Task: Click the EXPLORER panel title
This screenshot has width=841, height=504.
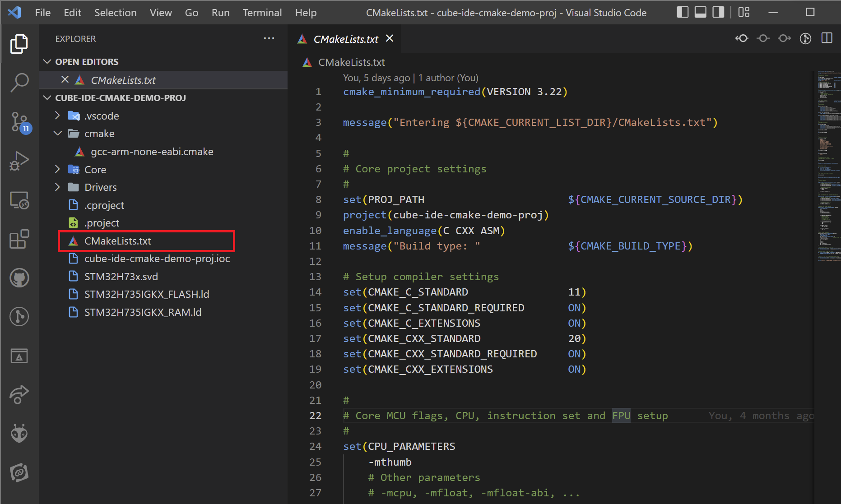Action: [75, 39]
